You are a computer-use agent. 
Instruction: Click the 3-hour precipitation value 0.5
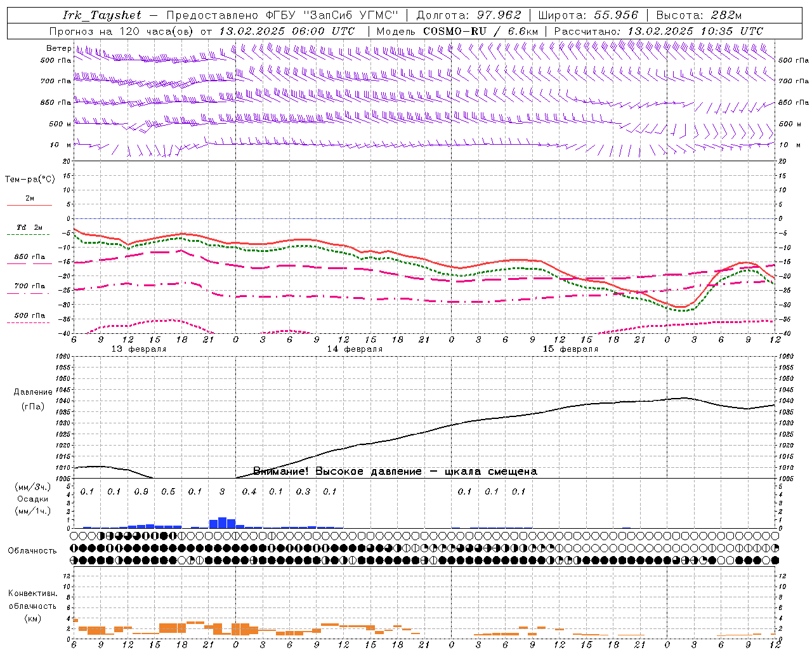(x=168, y=492)
